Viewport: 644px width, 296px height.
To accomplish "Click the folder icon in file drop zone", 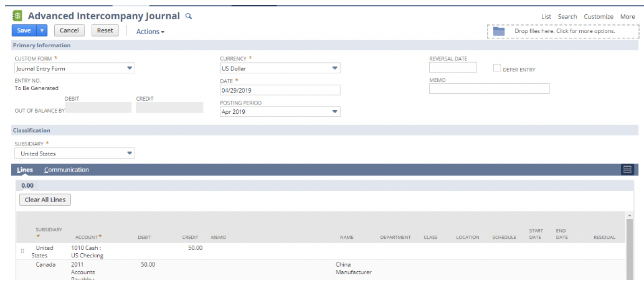I will [499, 31].
